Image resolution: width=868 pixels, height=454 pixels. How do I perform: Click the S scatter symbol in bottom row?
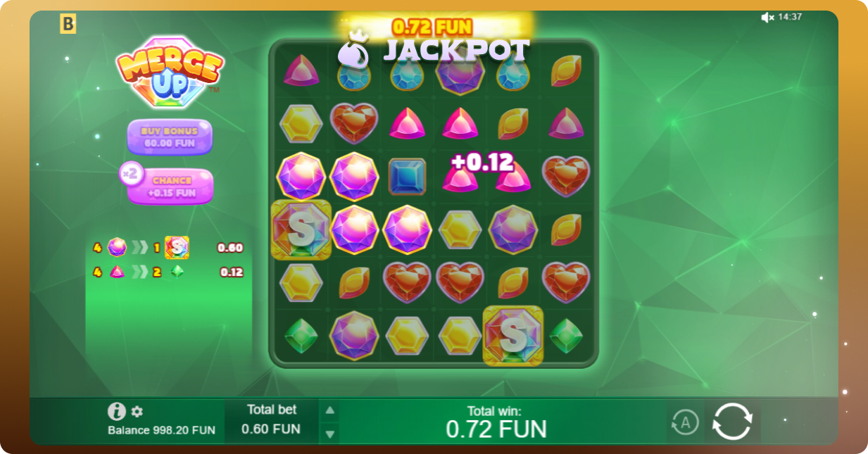[512, 336]
